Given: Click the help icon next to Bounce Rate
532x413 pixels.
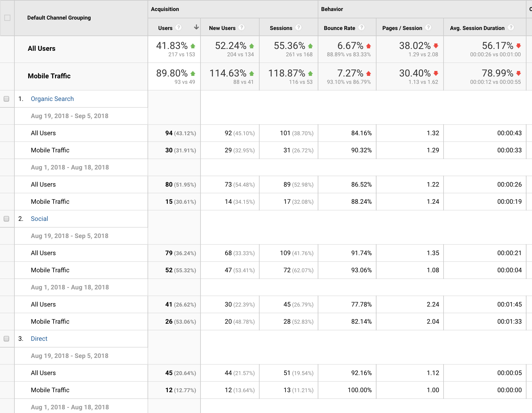Looking at the screenshot, I should click(x=362, y=28).
